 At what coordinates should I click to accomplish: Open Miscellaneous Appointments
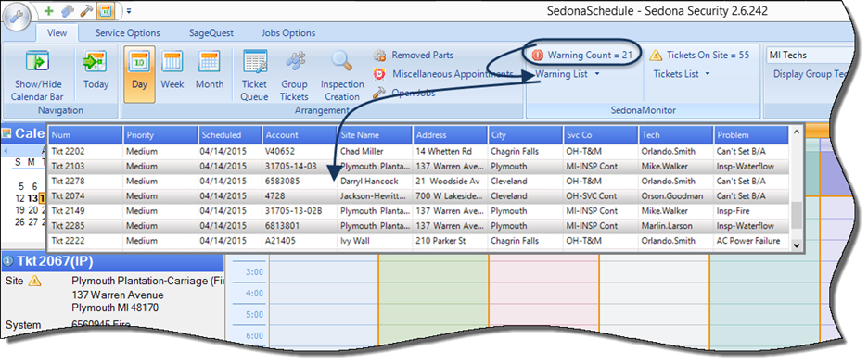point(443,73)
